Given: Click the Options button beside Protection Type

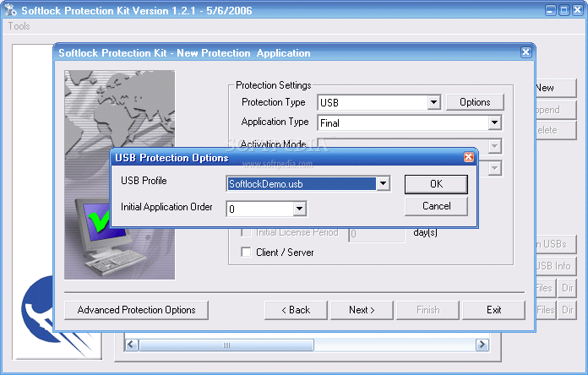Looking at the screenshot, I should [x=475, y=102].
